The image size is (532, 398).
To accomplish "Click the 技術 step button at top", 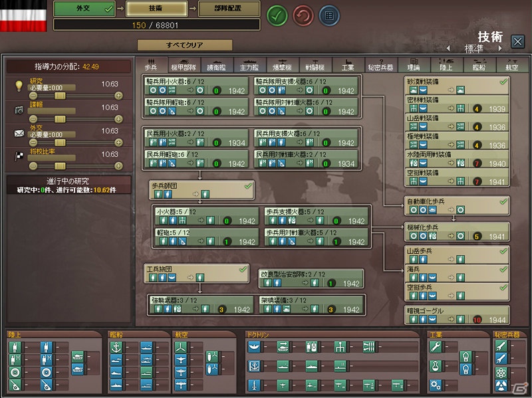I will (x=156, y=9).
